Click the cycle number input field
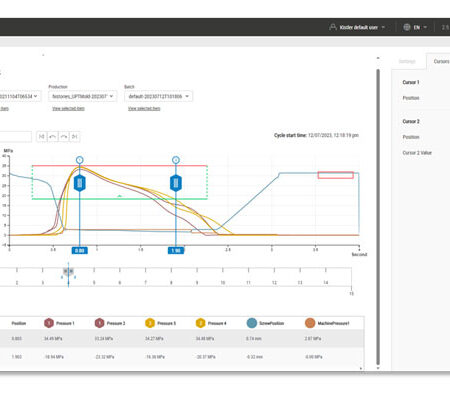This screenshot has height=395, width=450. coord(16,137)
